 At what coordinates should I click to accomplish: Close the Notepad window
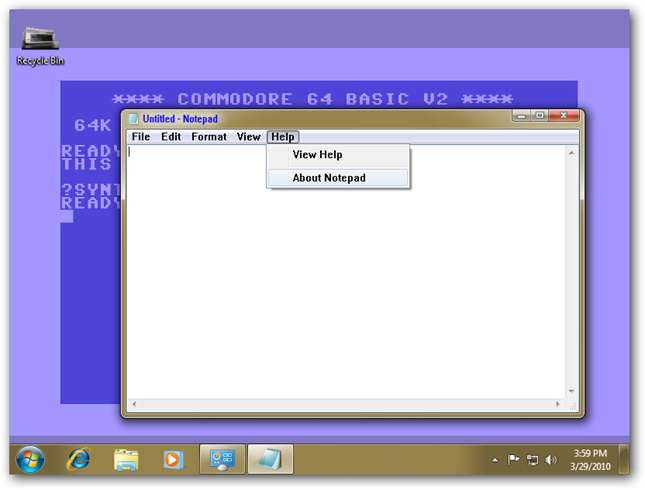(x=564, y=116)
